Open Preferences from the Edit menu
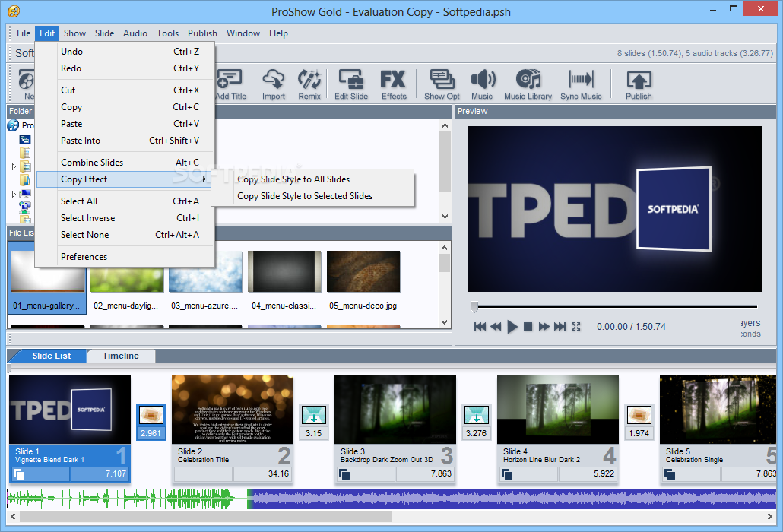This screenshot has height=532, width=783. 125,257
